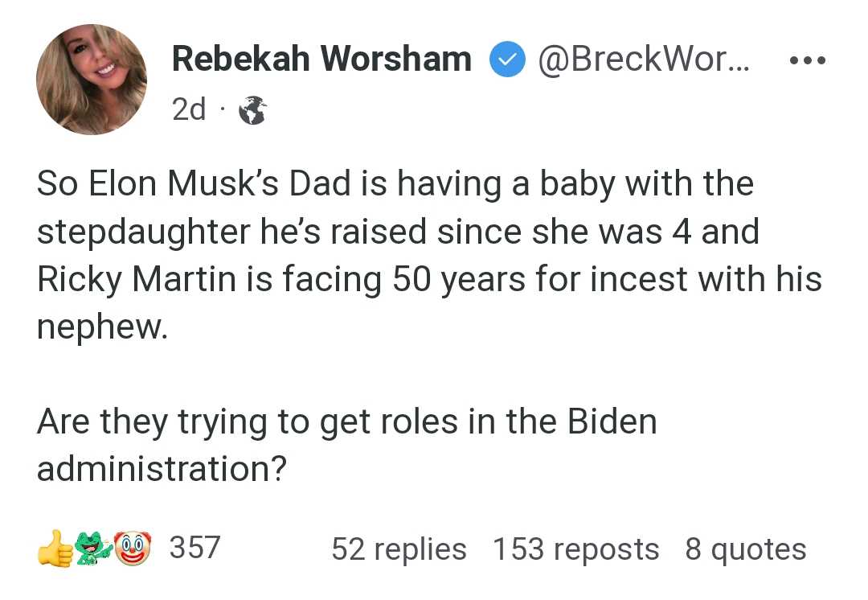Open the Rebekah Worsham display name

pyautogui.click(x=321, y=59)
